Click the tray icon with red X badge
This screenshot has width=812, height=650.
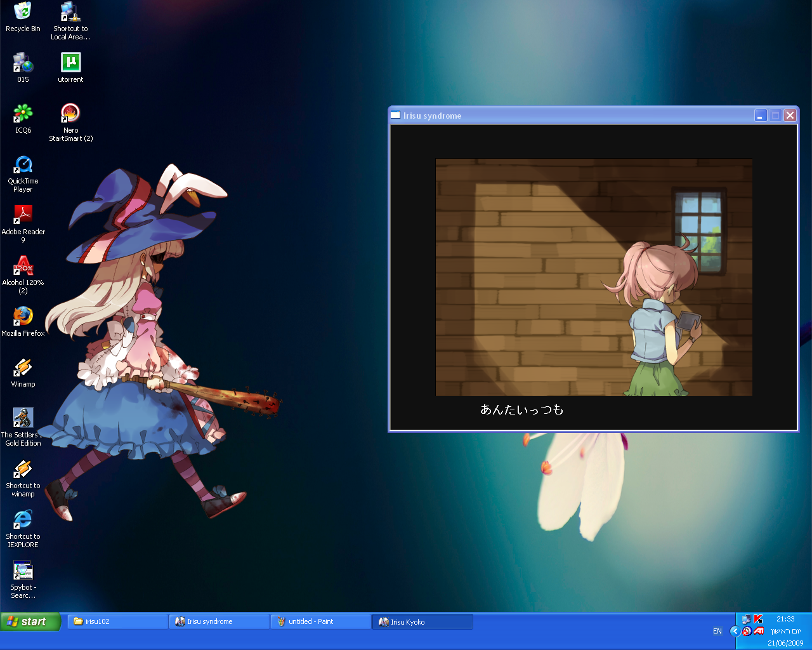pos(747,632)
